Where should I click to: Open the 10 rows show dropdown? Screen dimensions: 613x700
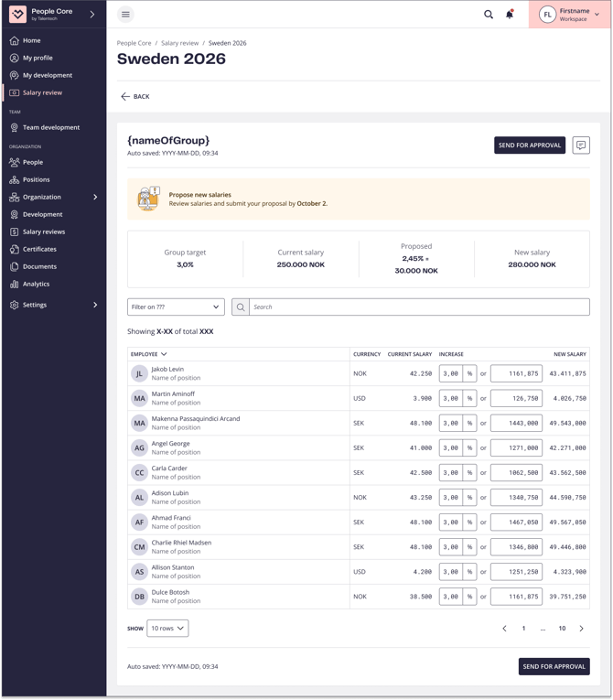click(167, 628)
